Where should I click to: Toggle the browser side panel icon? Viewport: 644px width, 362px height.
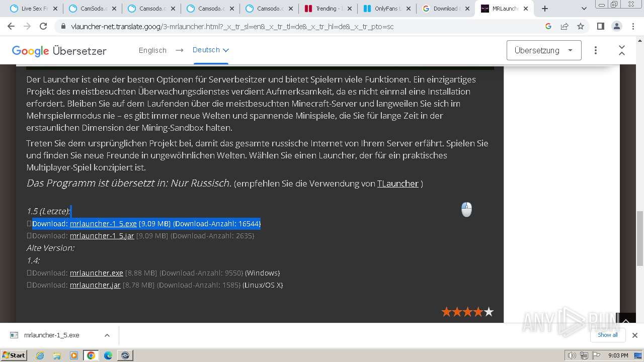pos(600,26)
